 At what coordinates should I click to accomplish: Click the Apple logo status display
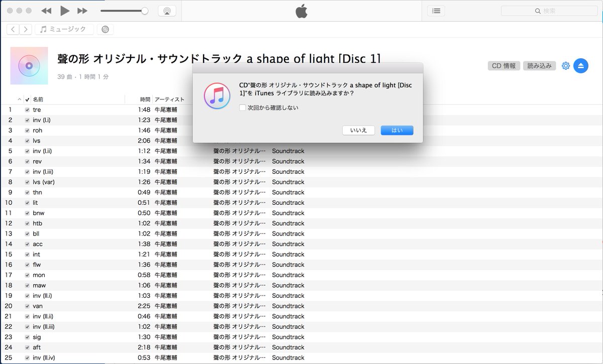(301, 11)
